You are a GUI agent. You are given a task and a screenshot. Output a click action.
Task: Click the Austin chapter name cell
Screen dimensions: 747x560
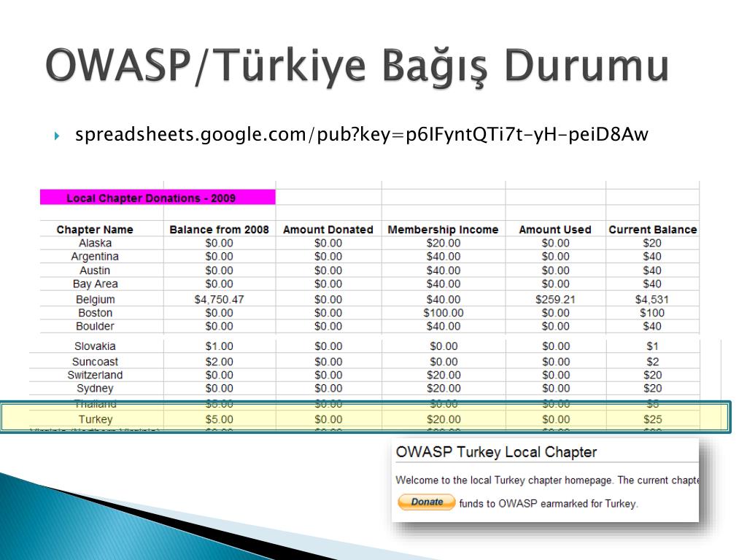coord(95,271)
